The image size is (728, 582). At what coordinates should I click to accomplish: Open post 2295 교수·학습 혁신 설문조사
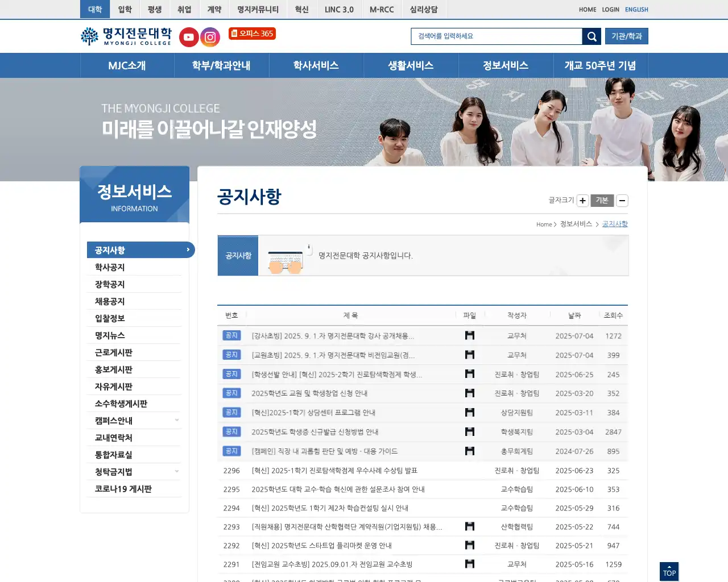[x=338, y=489]
